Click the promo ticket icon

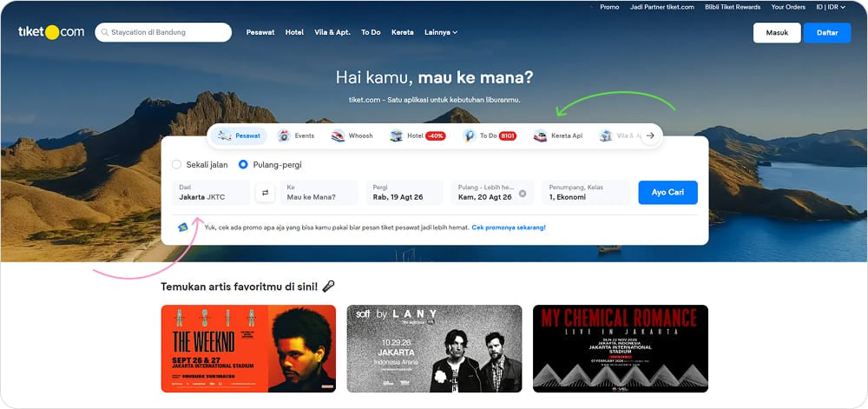point(182,227)
